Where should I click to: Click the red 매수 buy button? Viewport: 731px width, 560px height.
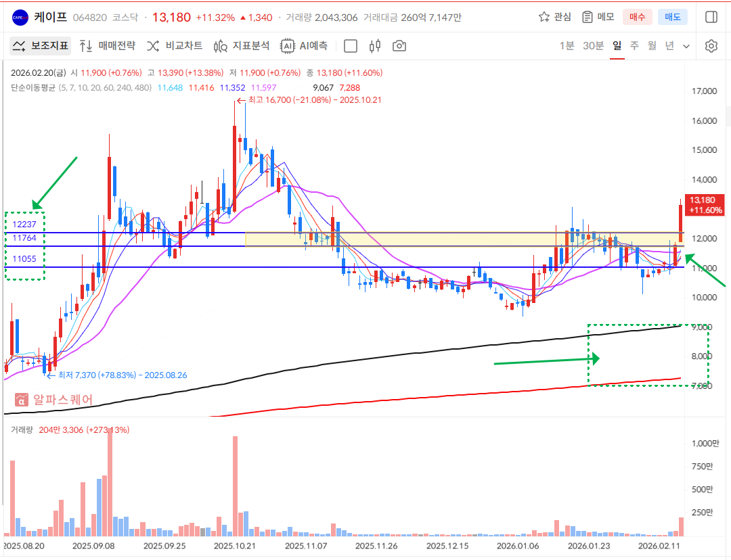[x=638, y=17]
